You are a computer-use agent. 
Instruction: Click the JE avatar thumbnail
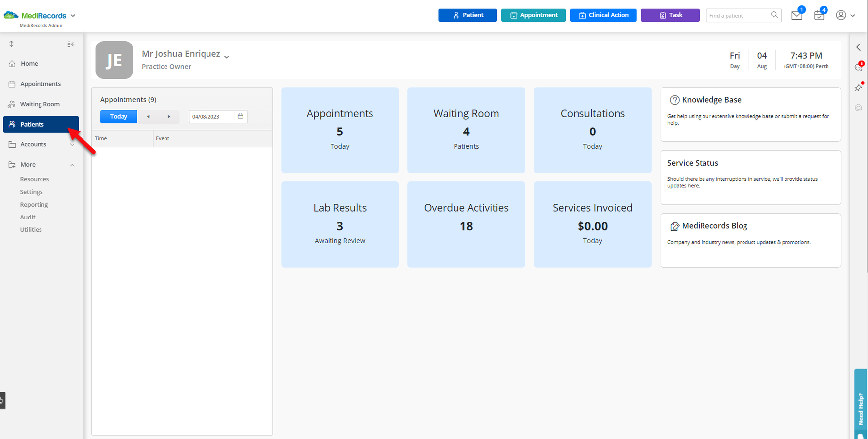click(x=114, y=60)
